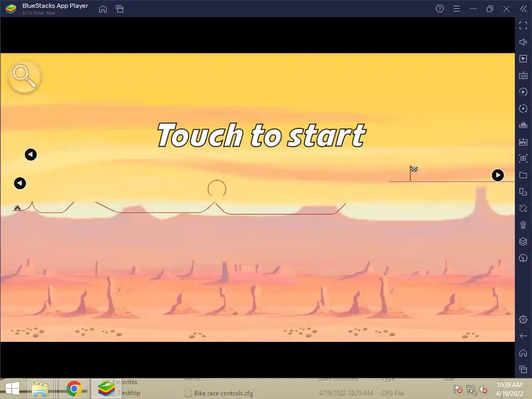Open the BlueStacks hamburger menu

click(457, 9)
